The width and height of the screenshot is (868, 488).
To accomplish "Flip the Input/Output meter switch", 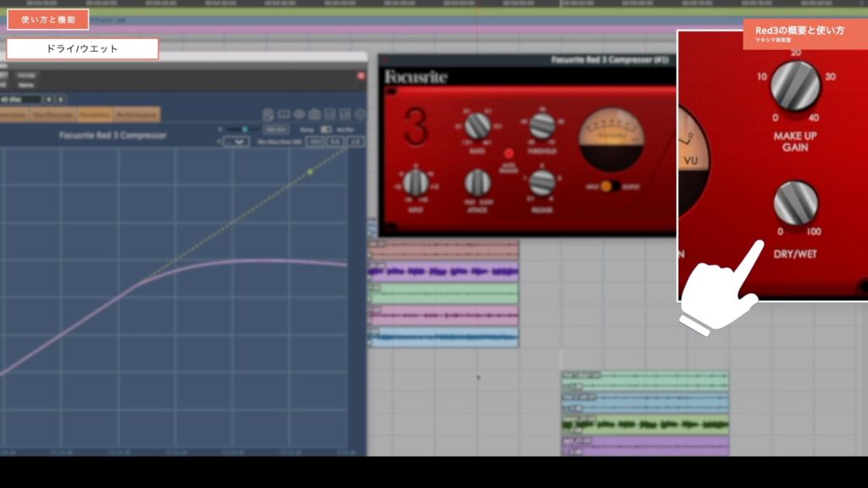I will point(610,186).
